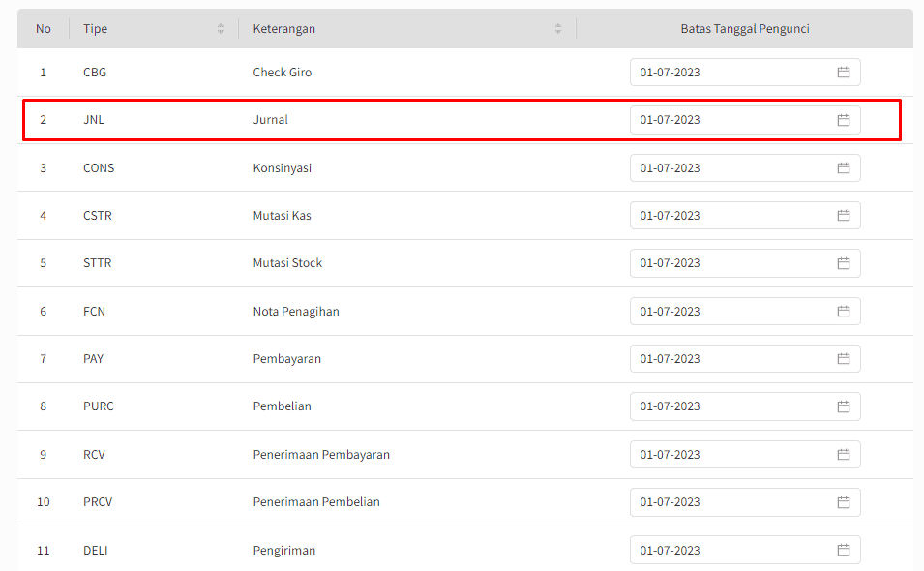
Task: Select the CONS Konsinyasi table row
Action: pos(387,168)
